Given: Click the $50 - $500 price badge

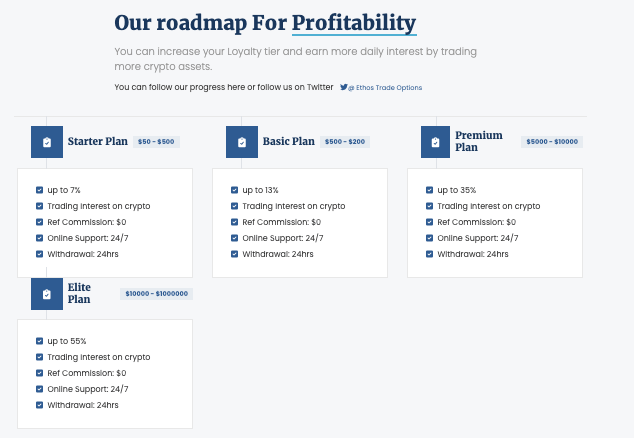Looking at the screenshot, I should click(x=156, y=142).
